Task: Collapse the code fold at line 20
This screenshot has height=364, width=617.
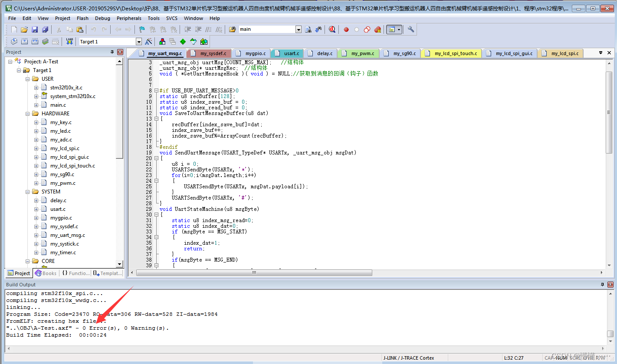Action: coord(156,158)
